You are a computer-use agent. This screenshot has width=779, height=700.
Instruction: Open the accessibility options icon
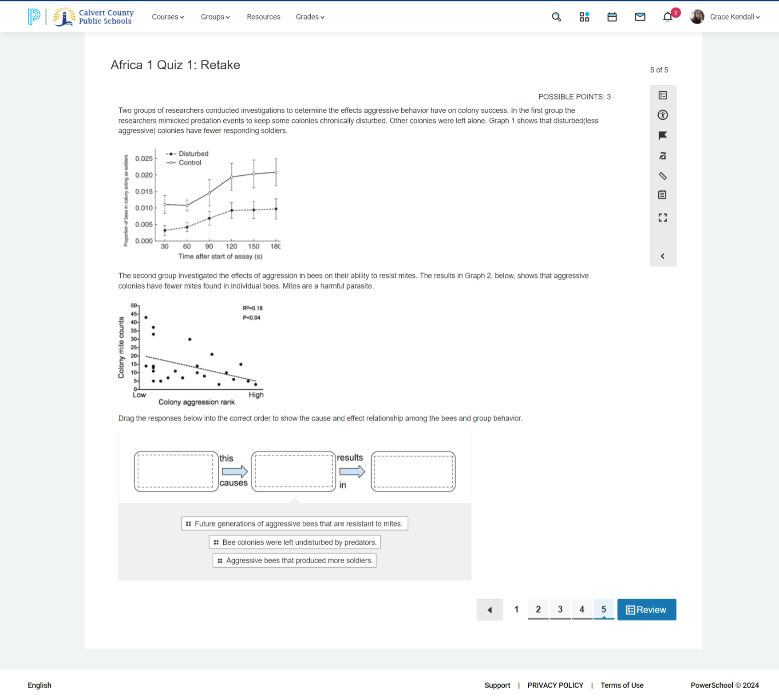(x=663, y=115)
